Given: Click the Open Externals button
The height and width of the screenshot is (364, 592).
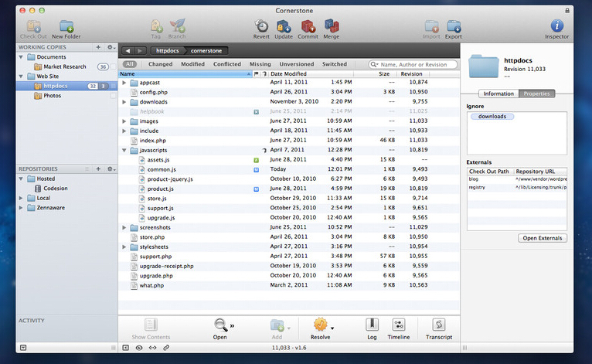Looking at the screenshot, I should pyautogui.click(x=543, y=238).
